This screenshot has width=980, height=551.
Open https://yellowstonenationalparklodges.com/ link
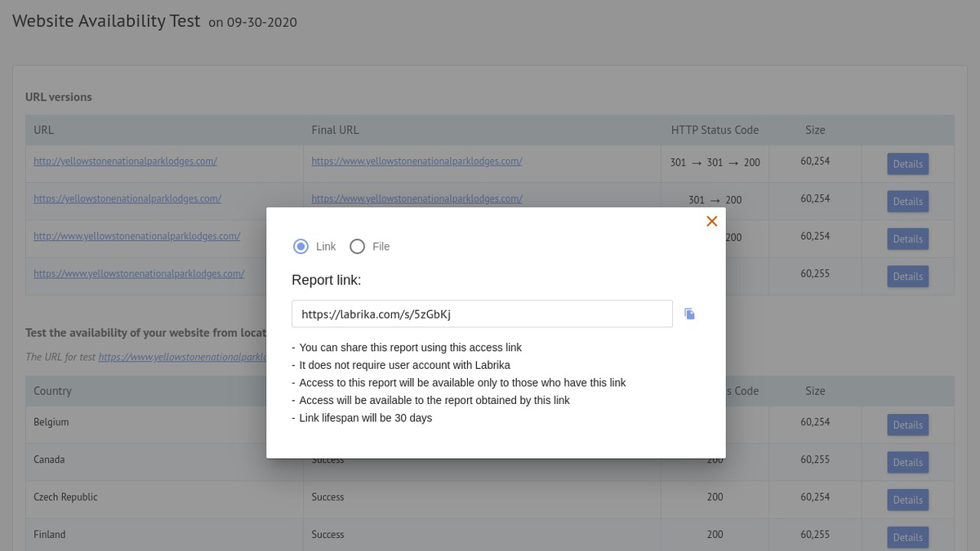[x=127, y=198]
